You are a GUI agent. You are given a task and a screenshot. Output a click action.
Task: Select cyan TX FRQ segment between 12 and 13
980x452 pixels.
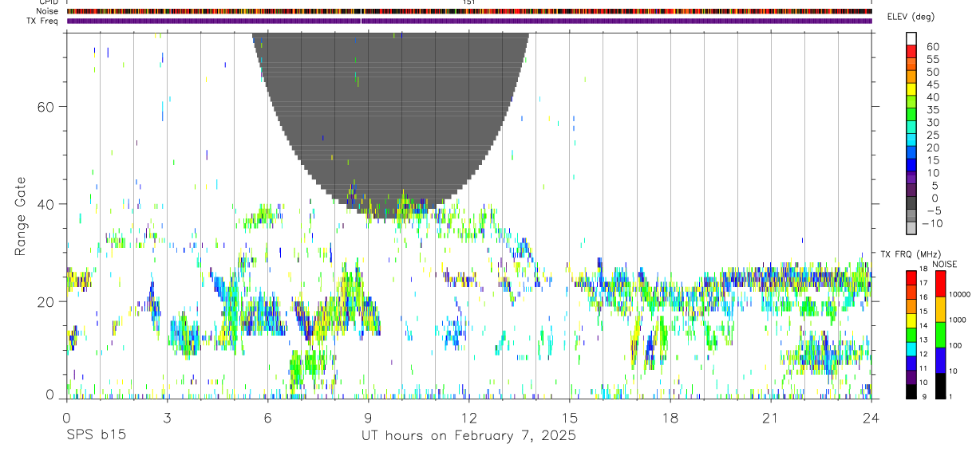[911, 348]
